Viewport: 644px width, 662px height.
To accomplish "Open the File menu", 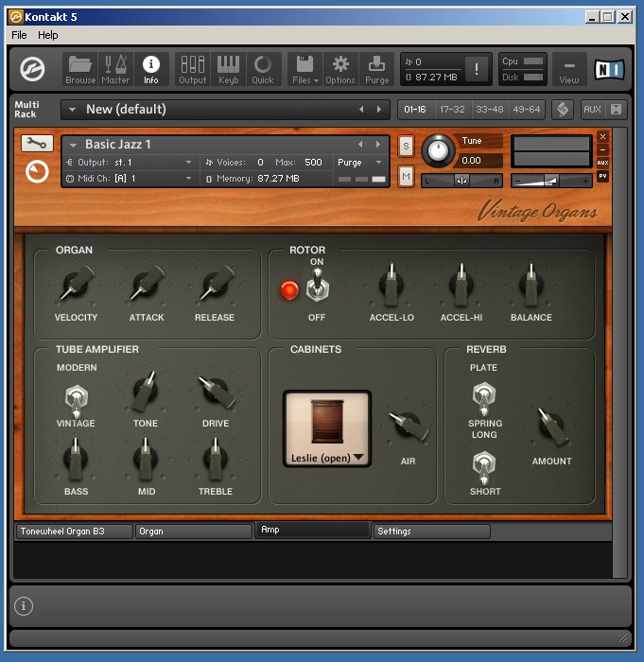I will tap(19, 35).
